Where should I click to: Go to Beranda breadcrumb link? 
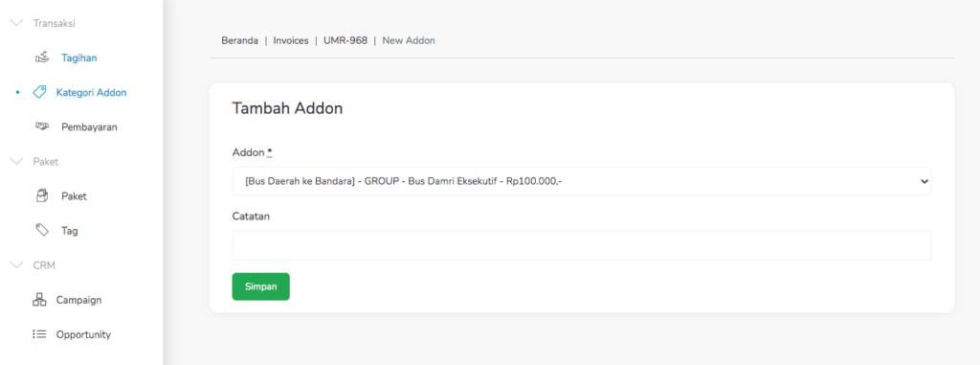tap(239, 40)
